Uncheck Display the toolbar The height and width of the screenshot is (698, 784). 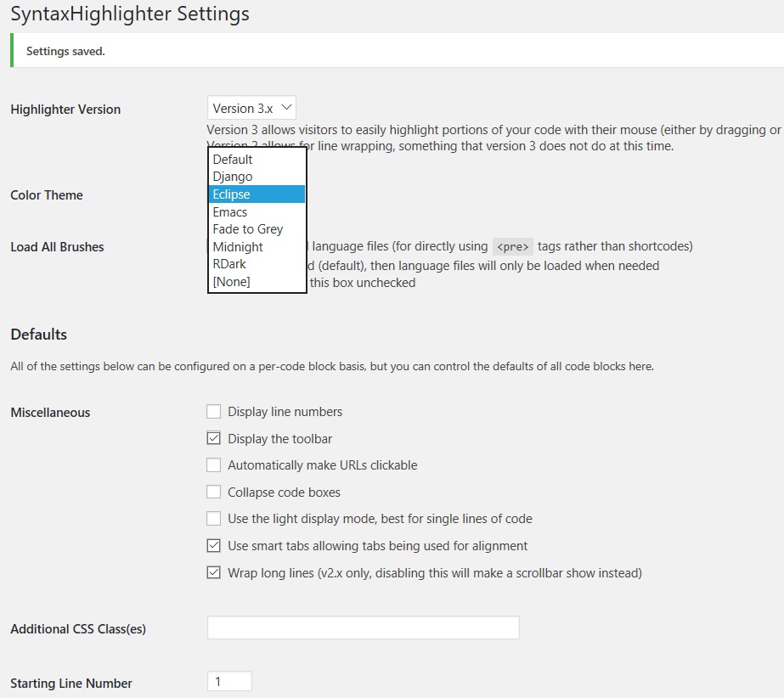point(213,438)
